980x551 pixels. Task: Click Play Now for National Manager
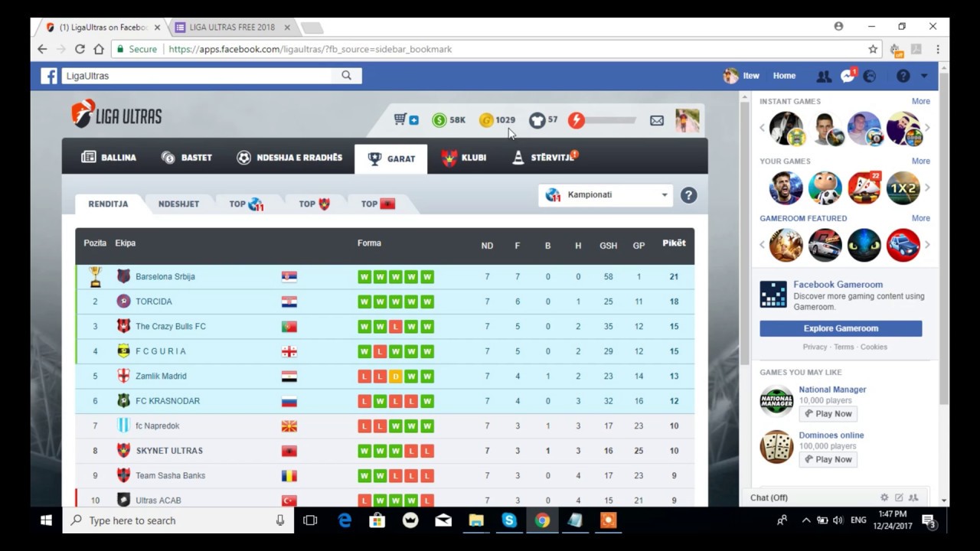pos(828,413)
